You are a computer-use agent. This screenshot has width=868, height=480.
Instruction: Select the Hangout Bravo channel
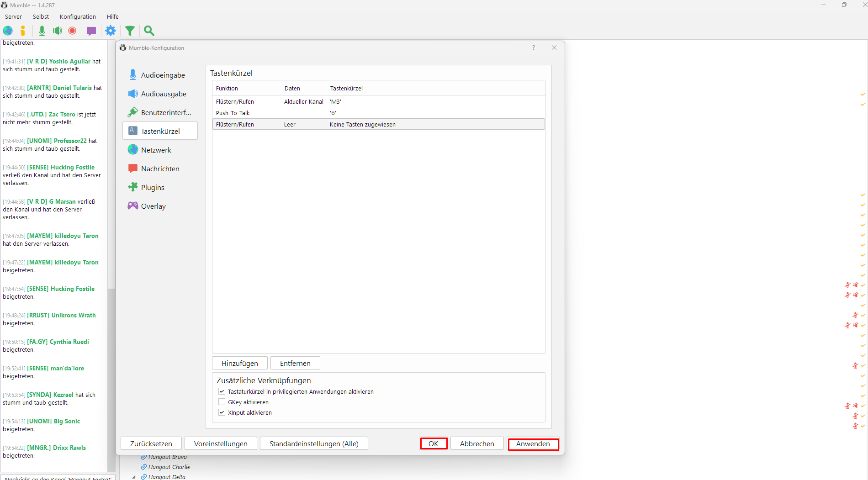168,457
